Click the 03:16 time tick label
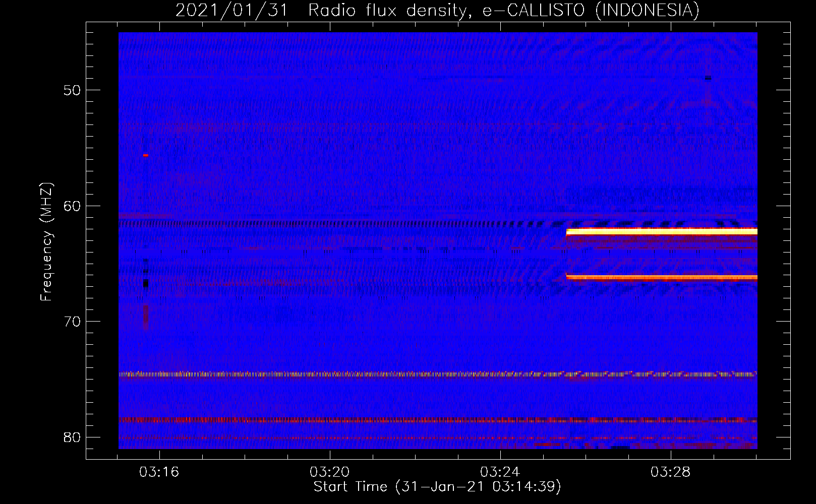The width and height of the screenshot is (816, 504). pyautogui.click(x=159, y=472)
